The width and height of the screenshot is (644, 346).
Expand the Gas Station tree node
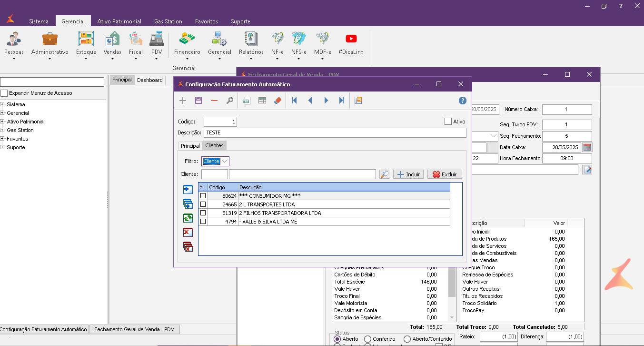click(2, 130)
